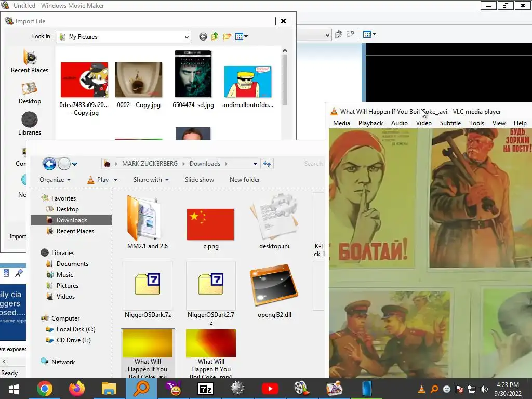Select the opengl32.dll file
Image resolution: width=532 pixels, height=399 pixels.
[274, 291]
